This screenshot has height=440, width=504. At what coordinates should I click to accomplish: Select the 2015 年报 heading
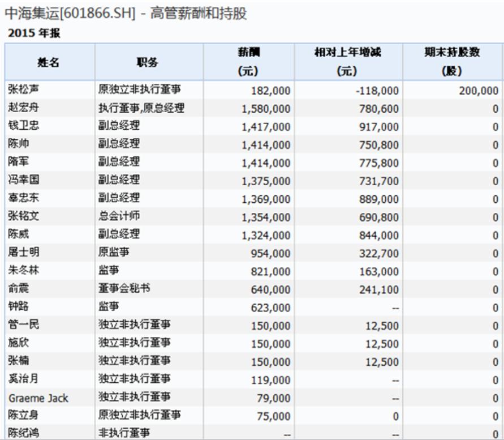click(34, 33)
